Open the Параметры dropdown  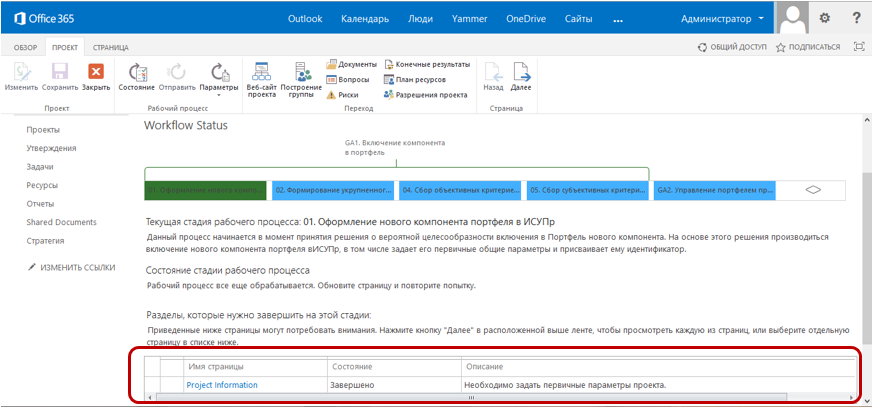click(218, 79)
